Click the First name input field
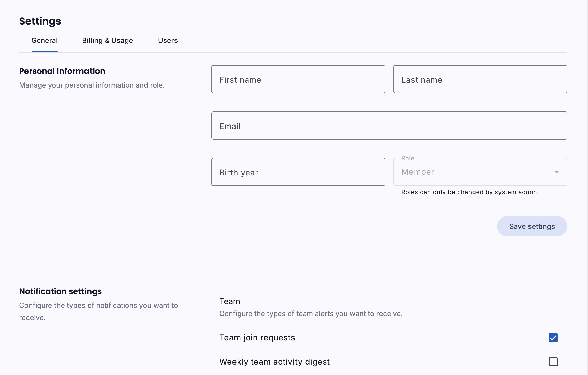This screenshot has width=588, height=375. point(298,79)
